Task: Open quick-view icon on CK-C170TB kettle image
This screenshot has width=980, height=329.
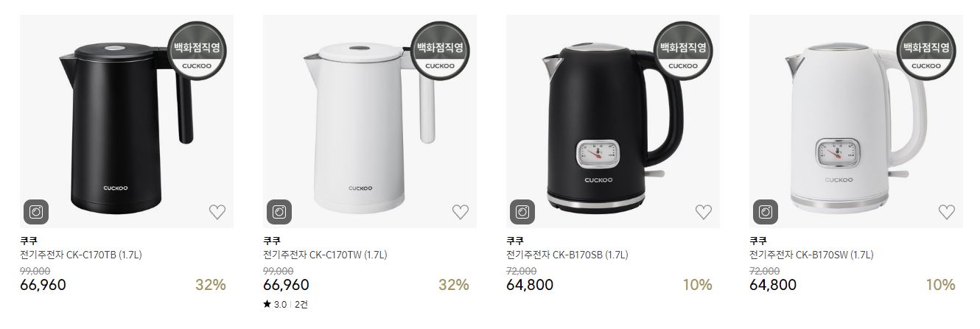Action: click(x=36, y=212)
